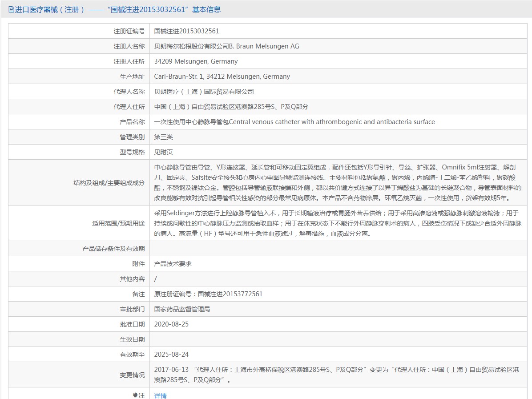Select production address Carl-Braun-Str. 1, 34212 Melsungen
Screen dimensions: 532x399
coord(222,77)
